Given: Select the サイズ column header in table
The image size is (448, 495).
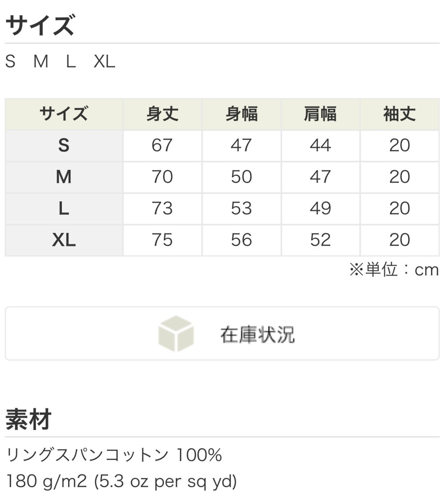Looking at the screenshot, I should click(64, 114).
